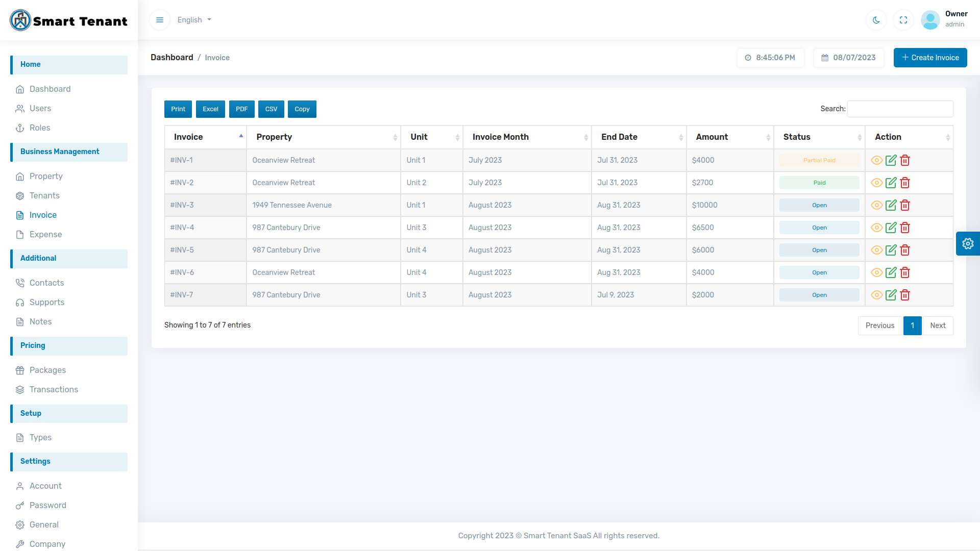Screen dimensions: 980x551
Task: Delete invoice #INV-2 trash icon
Action: tap(905, 183)
